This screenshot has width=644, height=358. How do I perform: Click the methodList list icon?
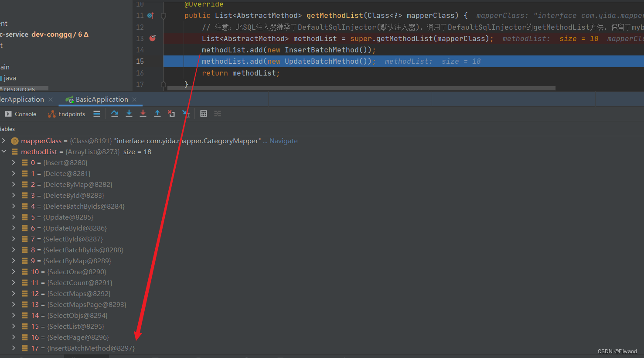(15, 152)
